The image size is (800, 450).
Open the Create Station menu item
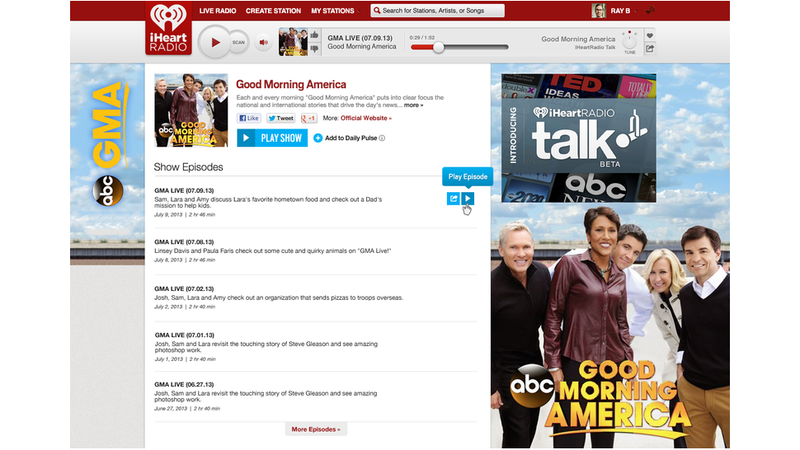point(273,11)
